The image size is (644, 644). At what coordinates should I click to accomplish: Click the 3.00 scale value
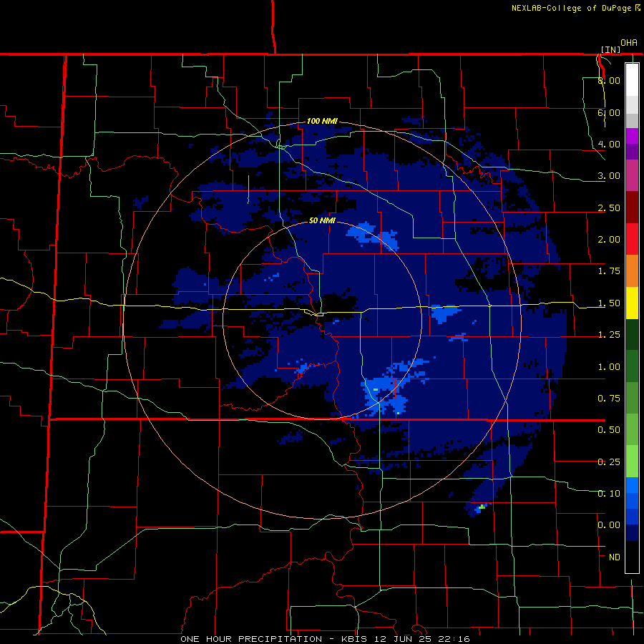tap(609, 176)
